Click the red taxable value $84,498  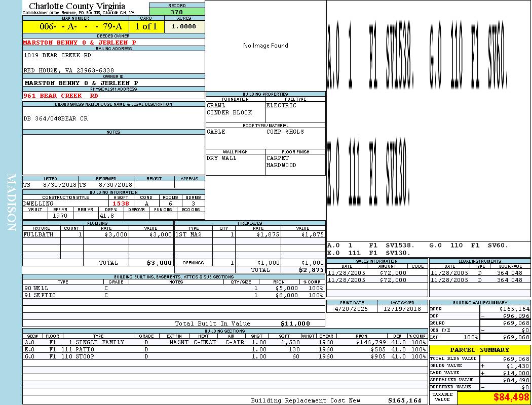coord(511,397)
